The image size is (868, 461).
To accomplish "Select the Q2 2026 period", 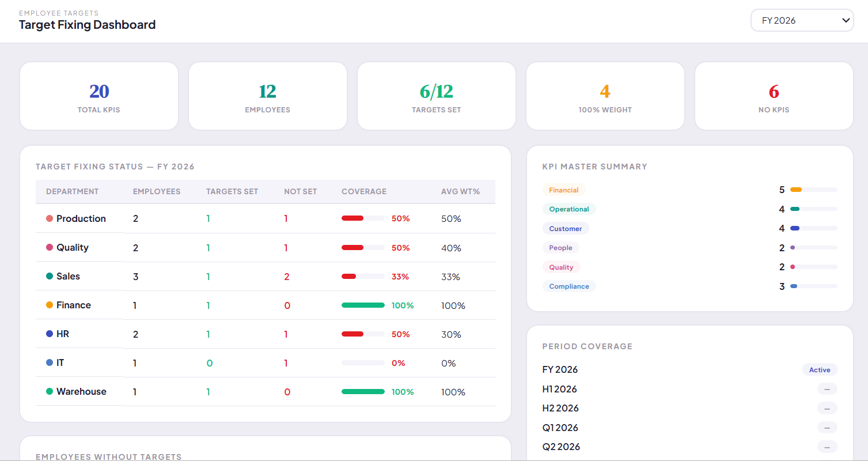I will click(561, 447).
